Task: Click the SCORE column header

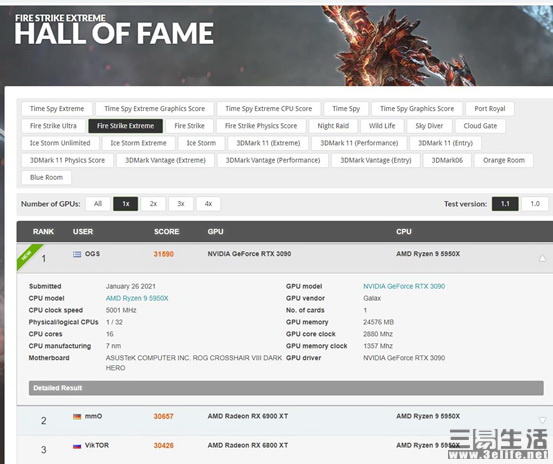Action: 166,232
